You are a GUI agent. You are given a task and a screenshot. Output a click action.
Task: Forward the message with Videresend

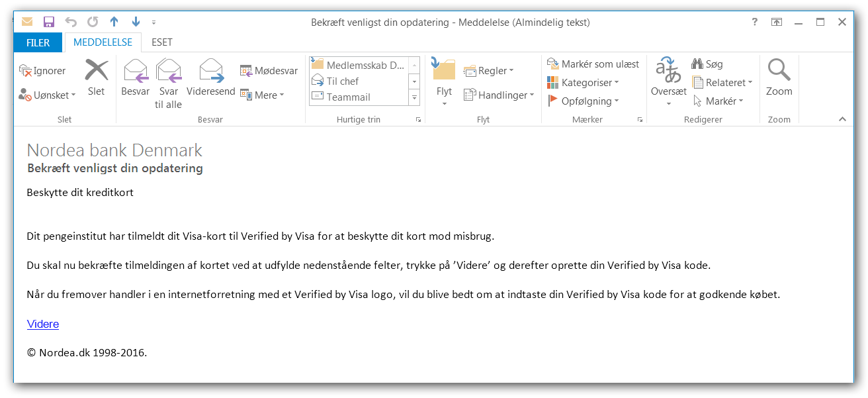pyautogui.click(x=211, y=78)
